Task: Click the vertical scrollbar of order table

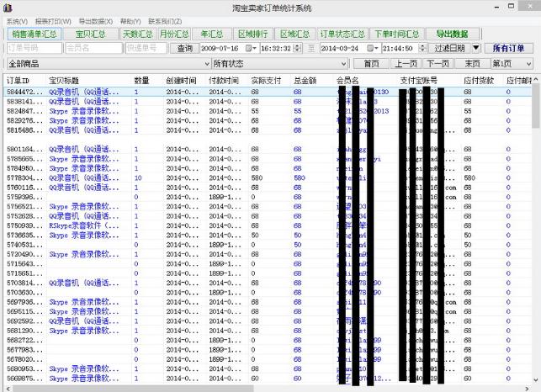Action: pyautogui.click(x=536, y=236)
